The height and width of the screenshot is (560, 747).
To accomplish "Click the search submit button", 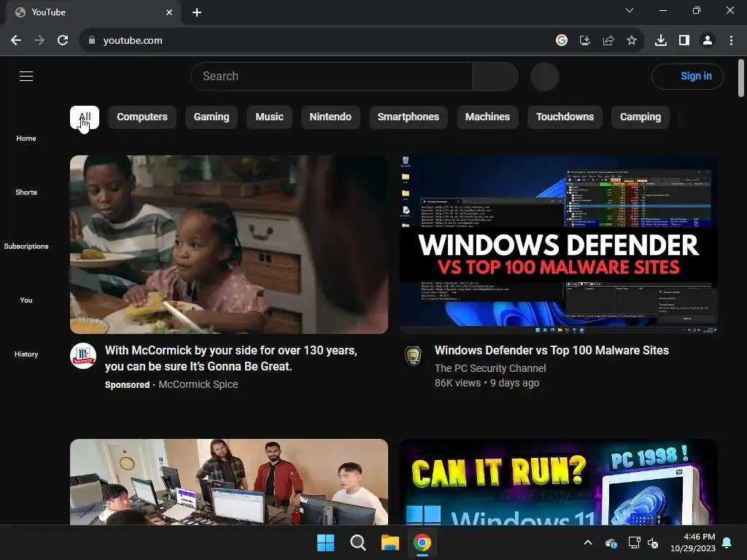I will click(495, 76).
